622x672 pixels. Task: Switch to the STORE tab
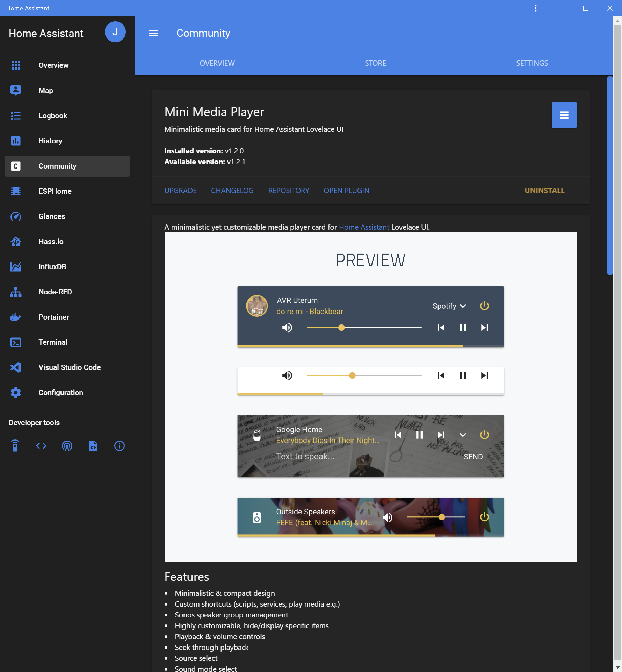point(375,63)
